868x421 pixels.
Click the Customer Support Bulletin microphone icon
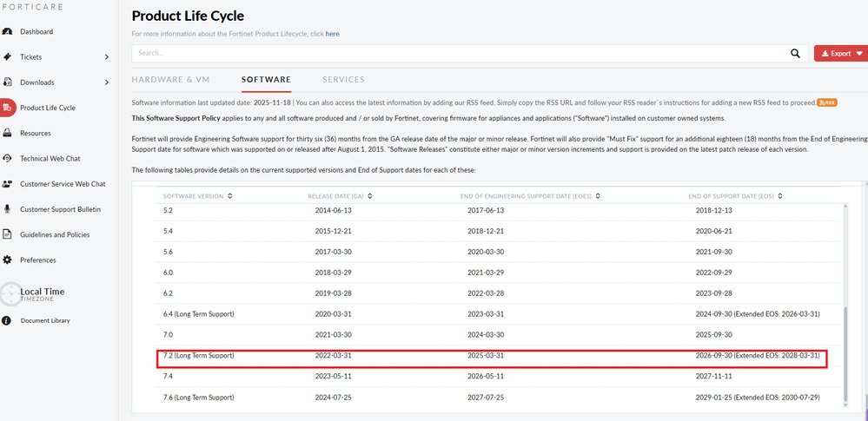(7, 209)
